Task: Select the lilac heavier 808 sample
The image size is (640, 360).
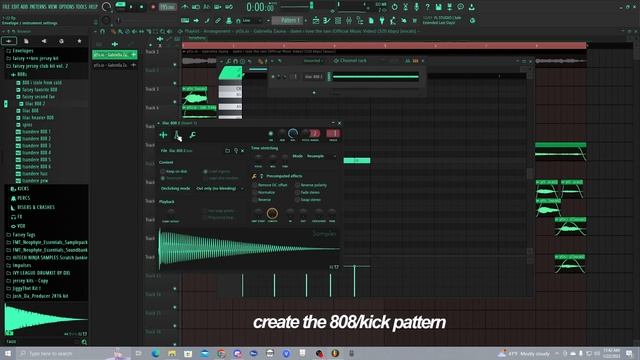Action: point(38,118)
